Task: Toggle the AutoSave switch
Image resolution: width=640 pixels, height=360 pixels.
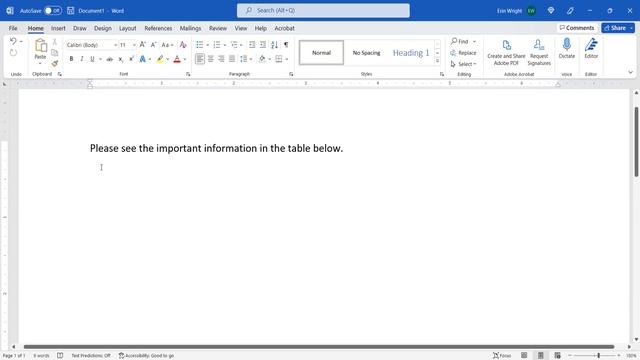Action: 53,11
